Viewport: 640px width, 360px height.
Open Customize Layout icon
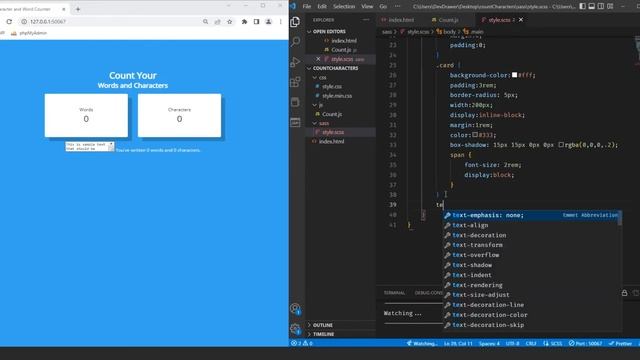tap(610, 6)
